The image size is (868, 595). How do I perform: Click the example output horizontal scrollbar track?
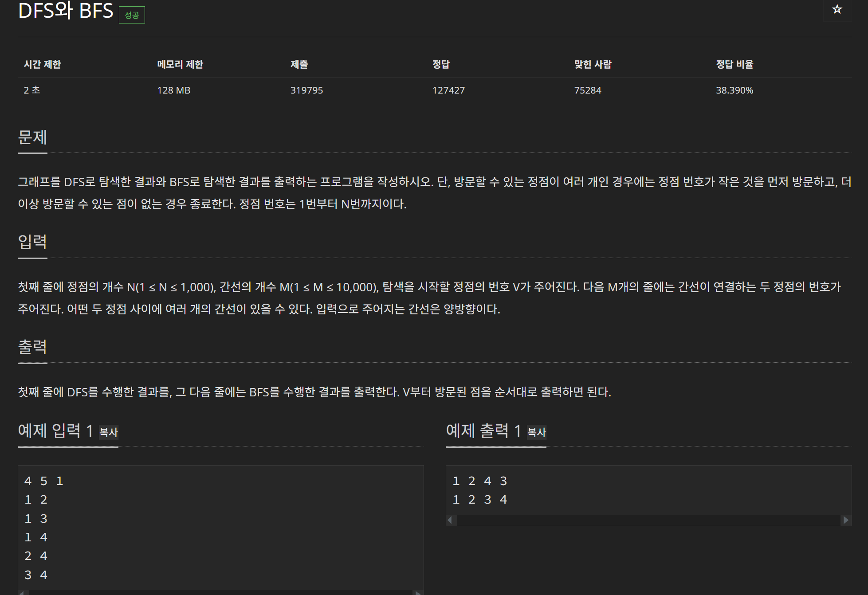point(648,520)
